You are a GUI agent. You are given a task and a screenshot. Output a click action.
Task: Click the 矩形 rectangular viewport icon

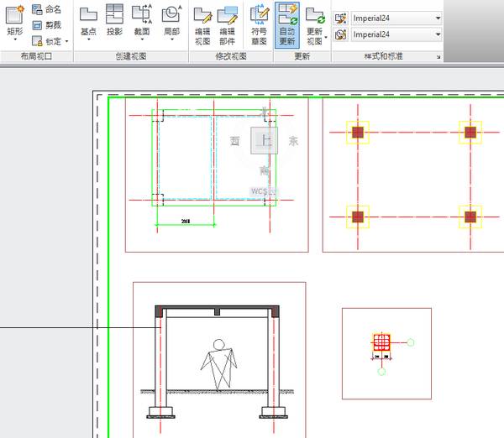click(x=14, y=15)
